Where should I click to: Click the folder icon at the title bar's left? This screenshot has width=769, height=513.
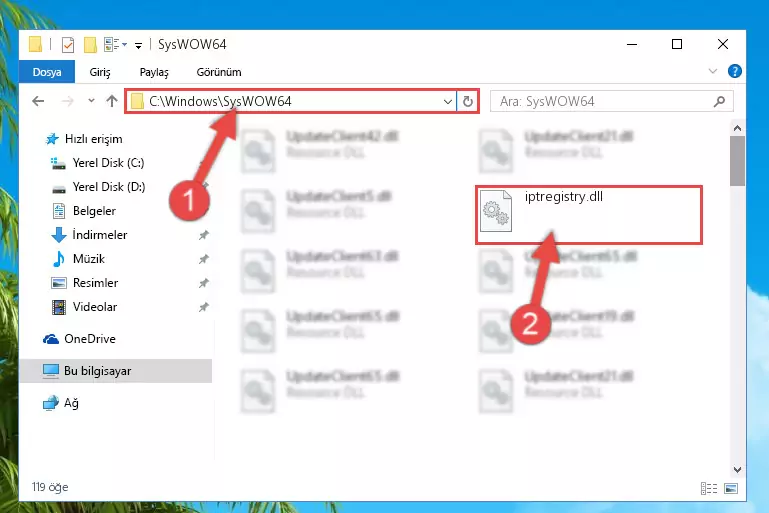tap(35, 44)
